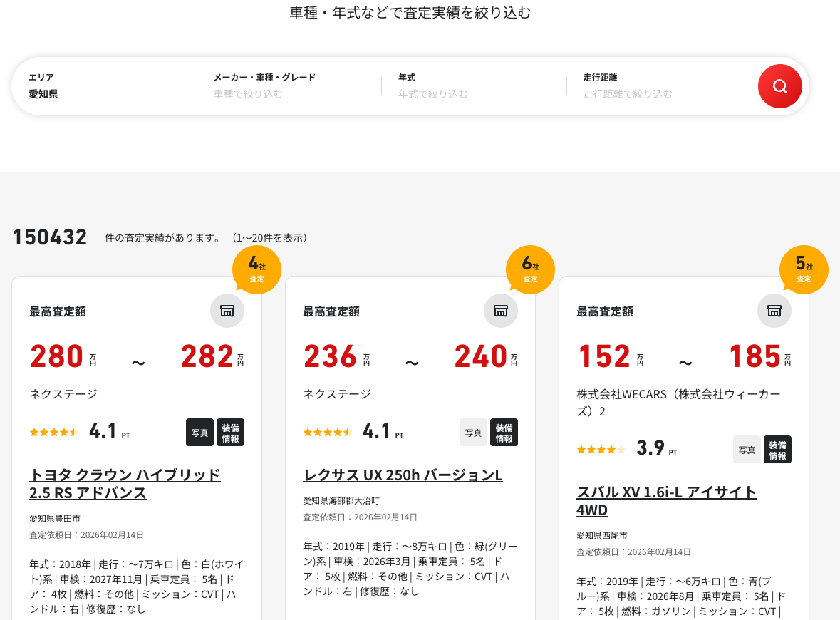Click the 4社査定 orange badge

[x=256, y=270]
